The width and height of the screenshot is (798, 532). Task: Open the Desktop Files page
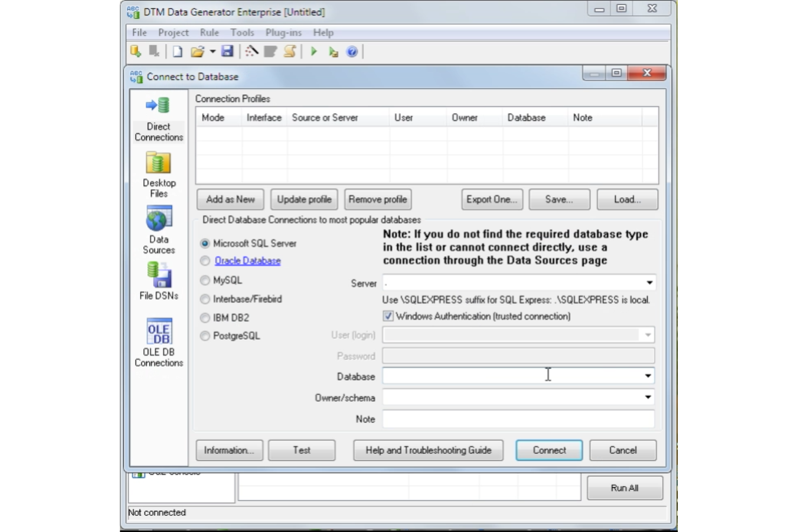(x=158, y=171)
